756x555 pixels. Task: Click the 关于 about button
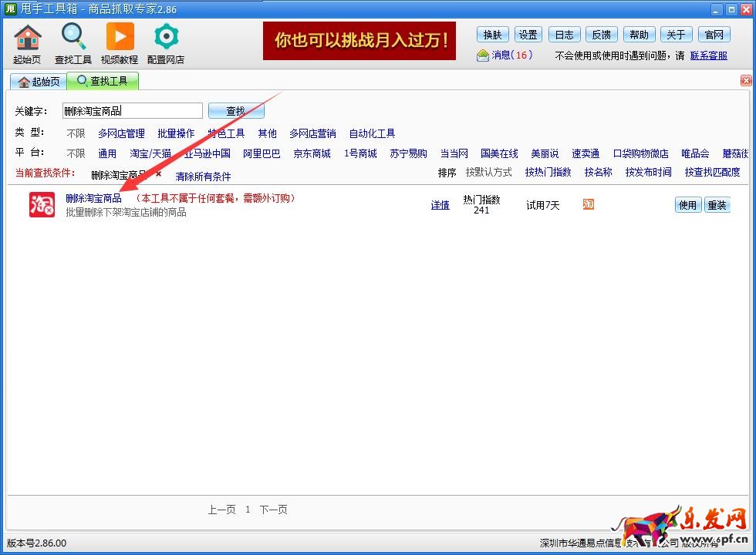coord(676,35)
